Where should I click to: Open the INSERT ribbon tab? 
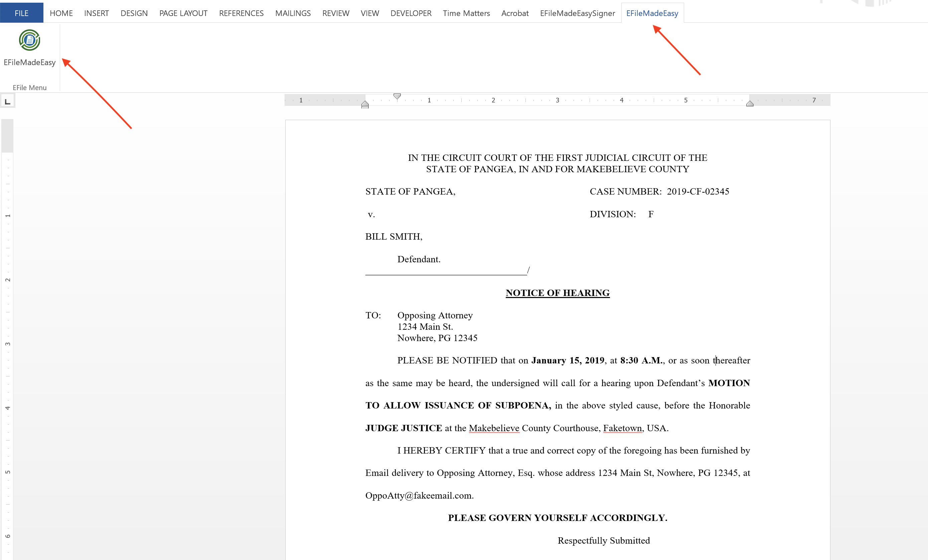(x=97, y=13)
